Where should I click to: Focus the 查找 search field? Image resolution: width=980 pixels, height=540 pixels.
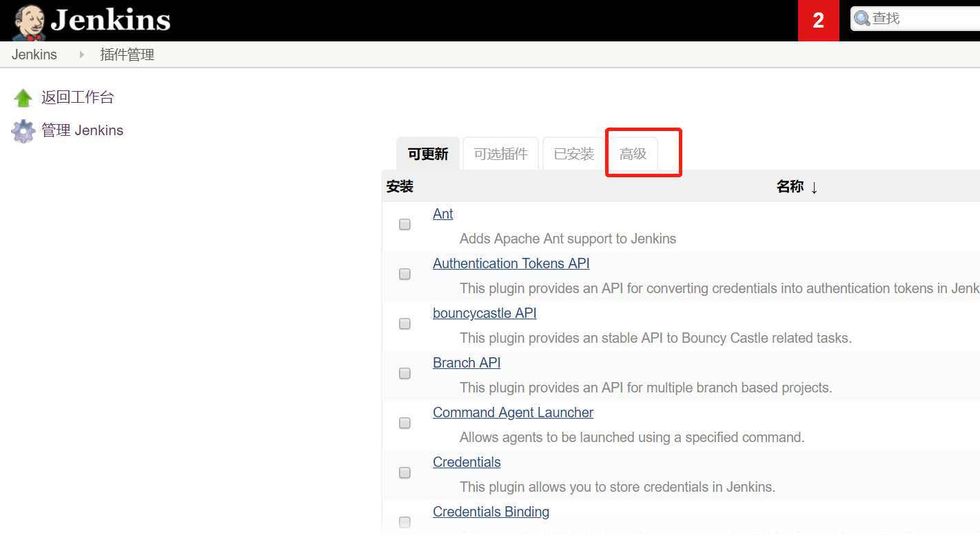click(915, 19)
